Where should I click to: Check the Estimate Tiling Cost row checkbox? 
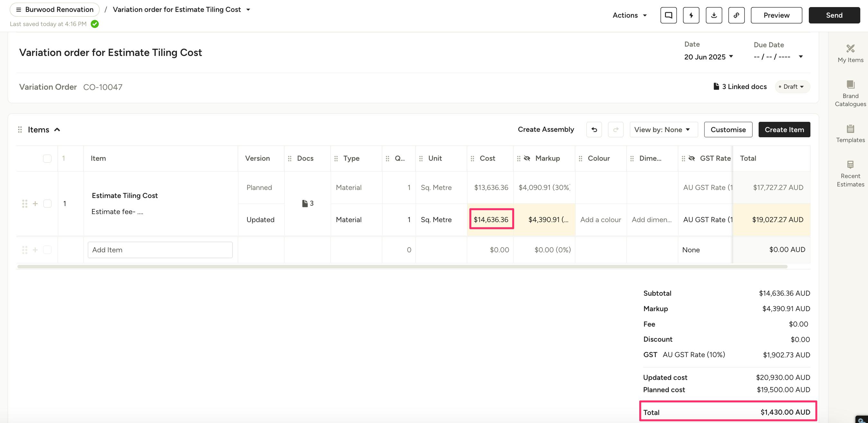pos(47,203)
